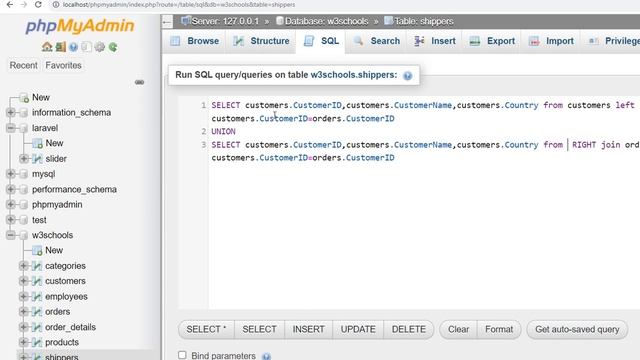The width and height of the screenshot is (640, 360).
Task: Enable the Bind parameters checkbox
Action: tap(182, 355)
